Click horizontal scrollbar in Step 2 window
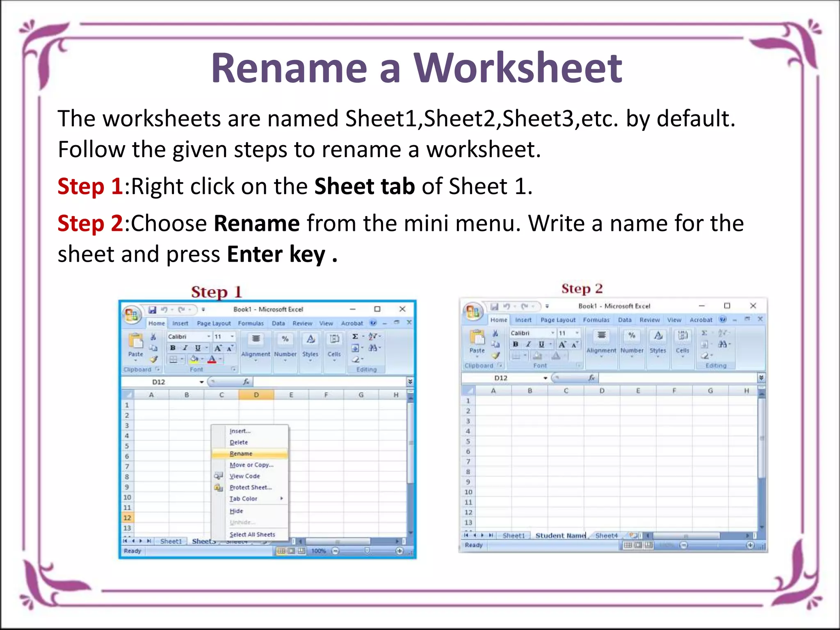840x630 pixels. click(x=699, y=536)
